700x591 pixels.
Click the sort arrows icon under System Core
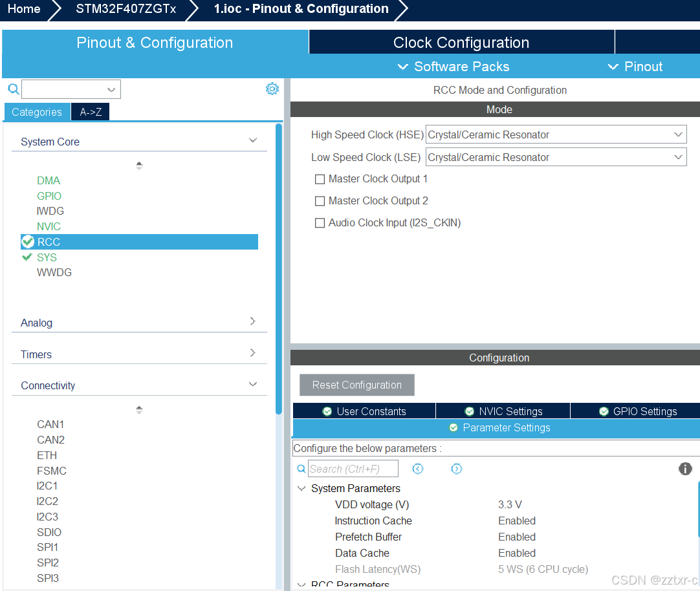(x=139, y=166)
